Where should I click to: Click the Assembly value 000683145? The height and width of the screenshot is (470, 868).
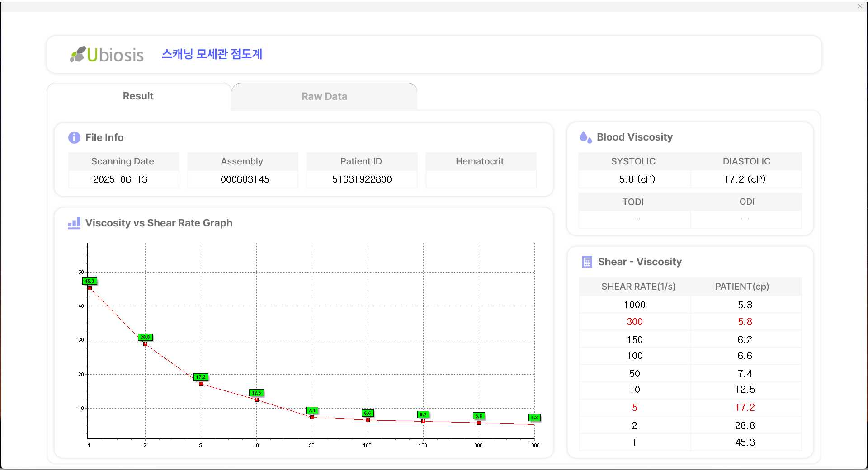click(x=245, y=179)
